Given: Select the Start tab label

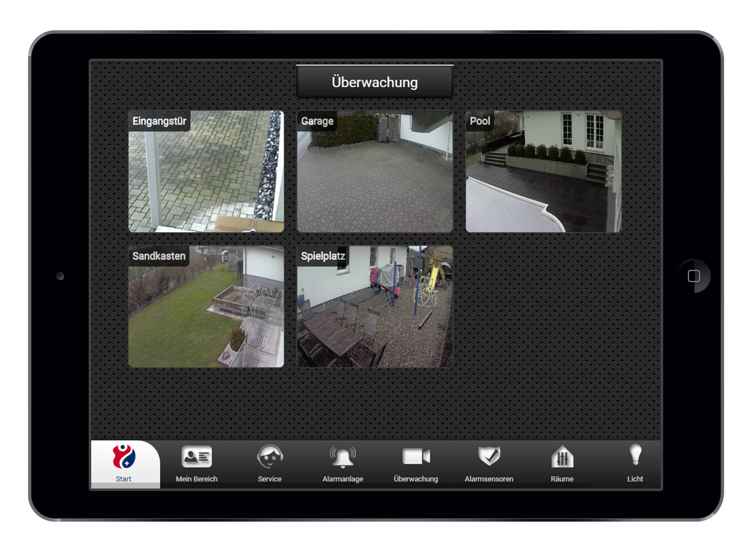Looking at the screenshot, I should pos(123,479).
